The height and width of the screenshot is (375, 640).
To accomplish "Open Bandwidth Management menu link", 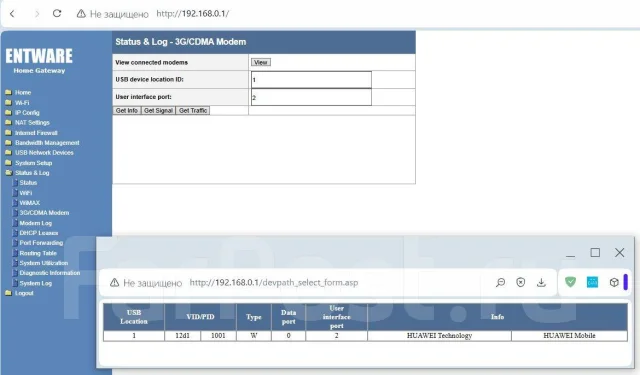I will [x=47, y=143].
